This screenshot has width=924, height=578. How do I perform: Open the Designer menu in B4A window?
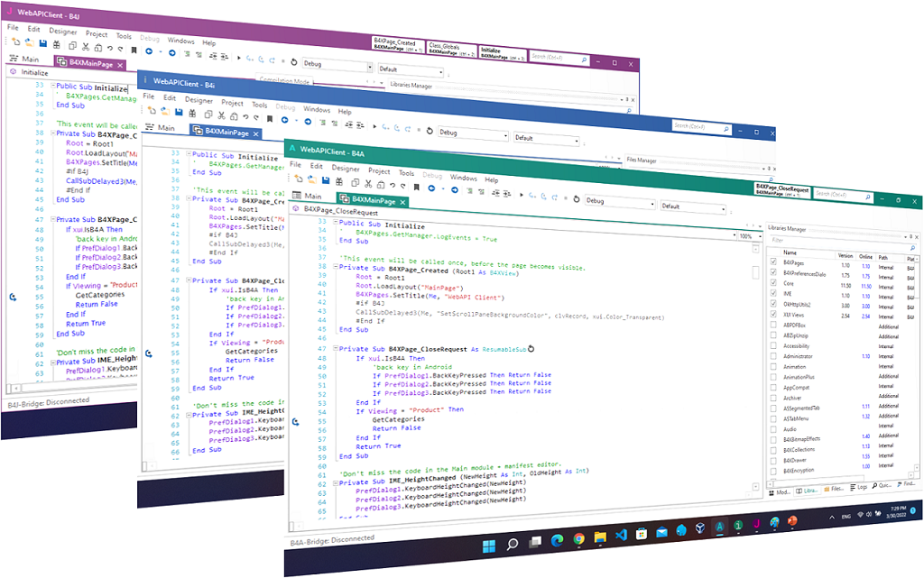click(x=346, y=168)
